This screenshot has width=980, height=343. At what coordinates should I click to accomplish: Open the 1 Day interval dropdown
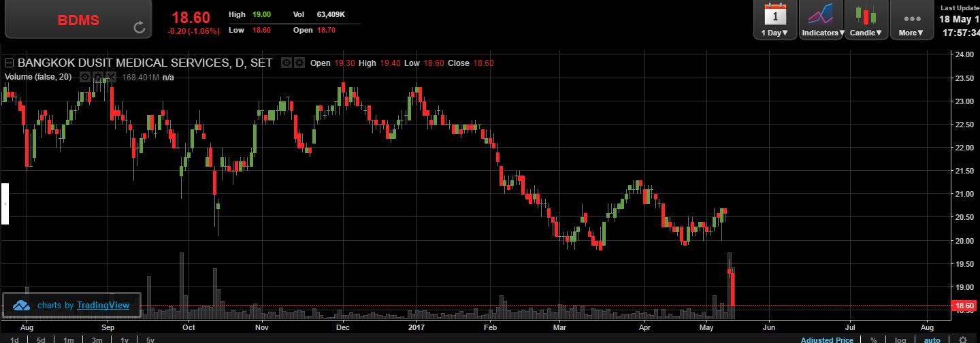(x=774, y=20)
